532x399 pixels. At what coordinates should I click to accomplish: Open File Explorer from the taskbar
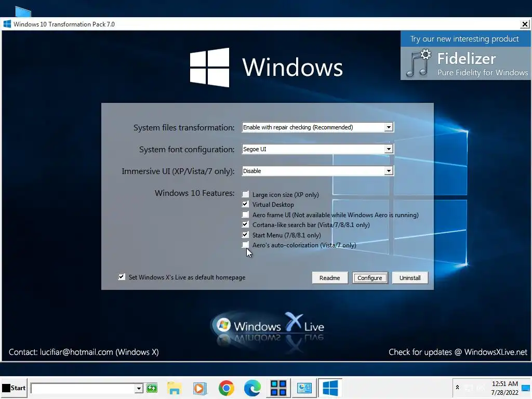click(x=175, y=388)
